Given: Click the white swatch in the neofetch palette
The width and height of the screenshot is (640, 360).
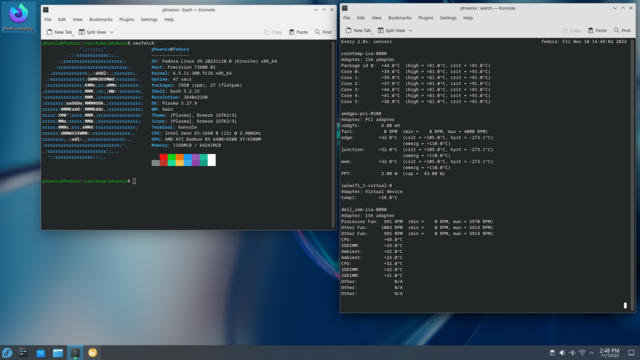Looking at the screenshot, I should [x=211, y=160].
